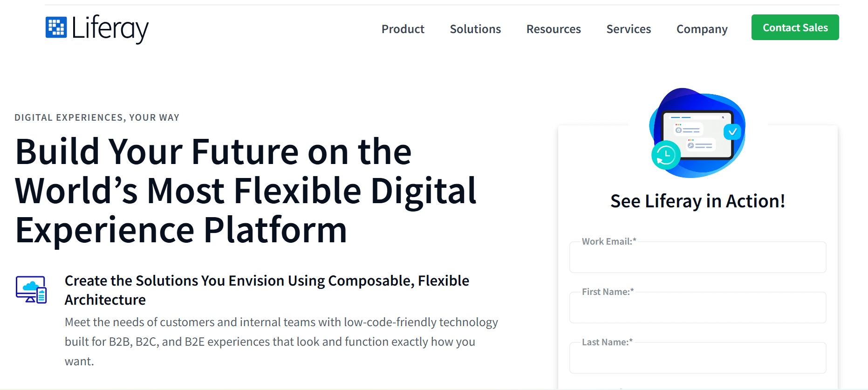Open the Company menu
868x390 pixels.
(x=702, y=29)
